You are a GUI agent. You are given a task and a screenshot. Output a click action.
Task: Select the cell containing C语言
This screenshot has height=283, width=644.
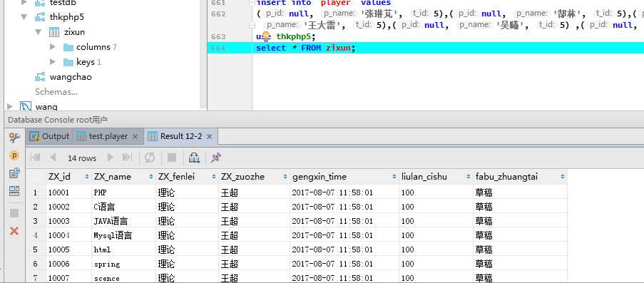coord(123,207)
